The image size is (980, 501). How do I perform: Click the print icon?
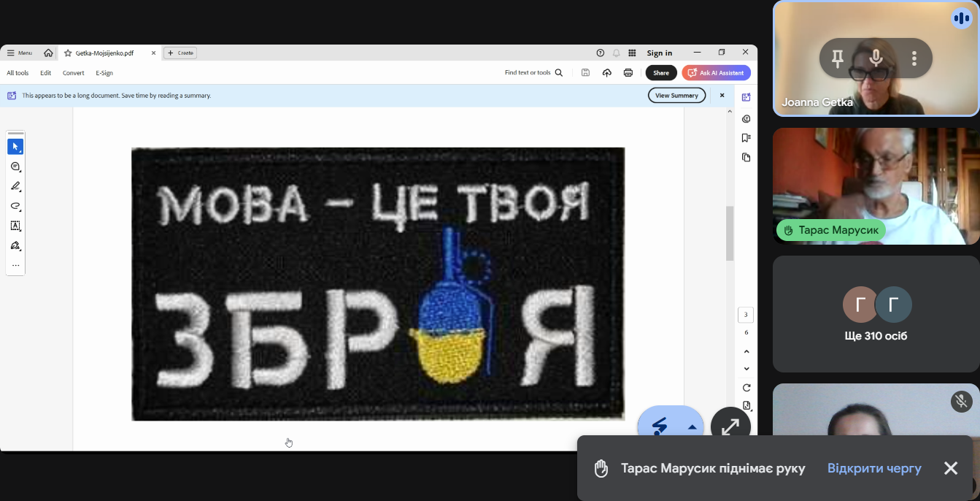[x=628, y=73]
